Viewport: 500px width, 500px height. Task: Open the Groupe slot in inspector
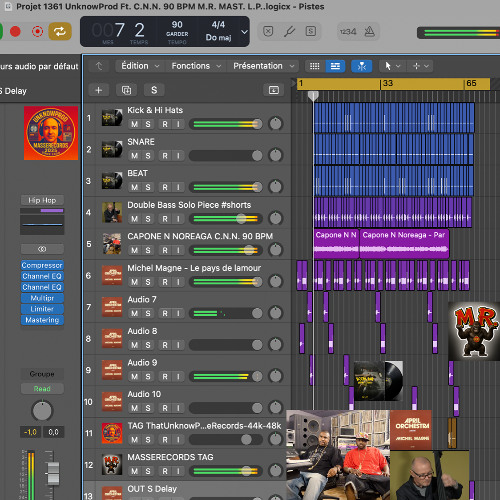click(x=42, y=374)
